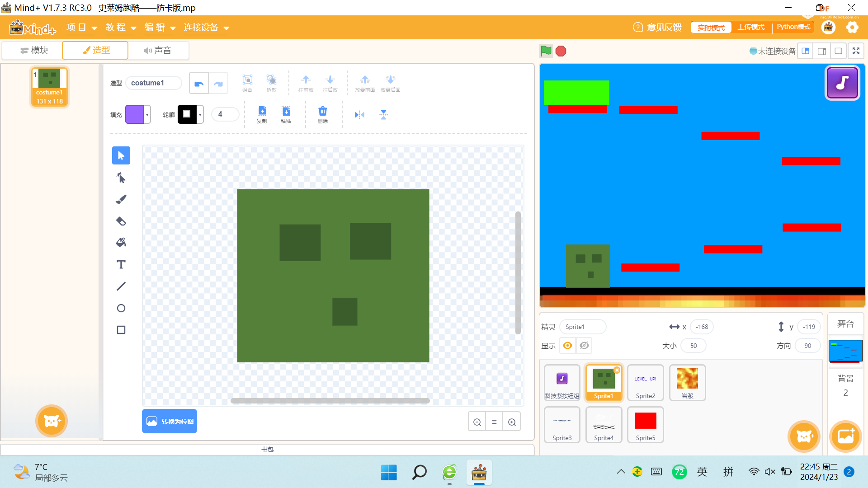Add a new backdrop button
Image resolution: width=868 pixels, height=488 pixels.
tap(846, 436)
